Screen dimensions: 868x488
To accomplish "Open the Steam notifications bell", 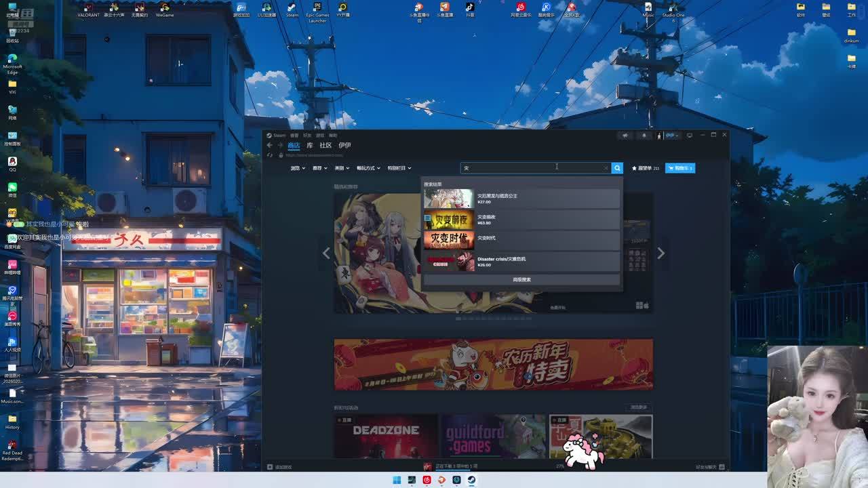I will coord(644,136).
